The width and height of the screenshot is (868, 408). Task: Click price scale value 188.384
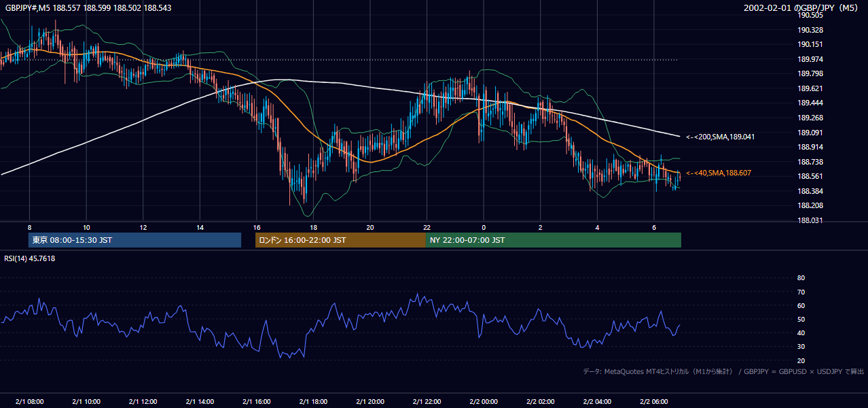(810, 191)
